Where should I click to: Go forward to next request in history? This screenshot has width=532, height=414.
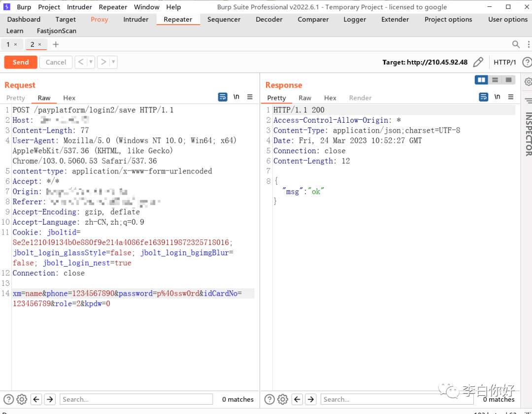(103, 62)
